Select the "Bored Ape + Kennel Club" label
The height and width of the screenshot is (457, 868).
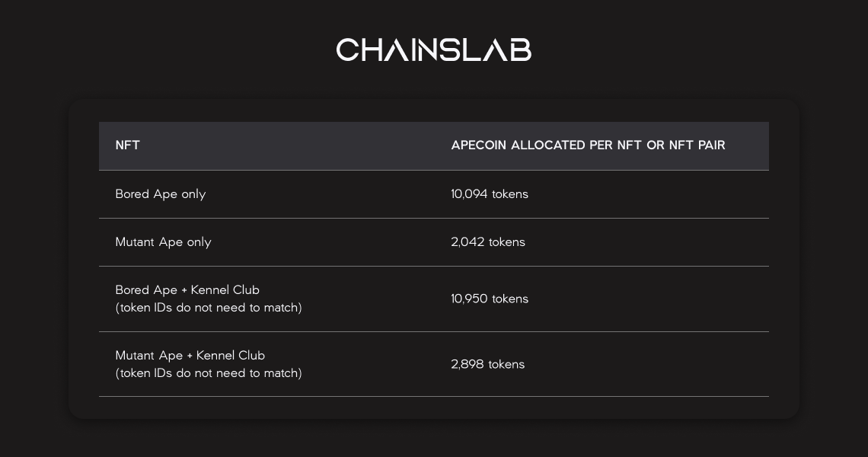[187, 290]
